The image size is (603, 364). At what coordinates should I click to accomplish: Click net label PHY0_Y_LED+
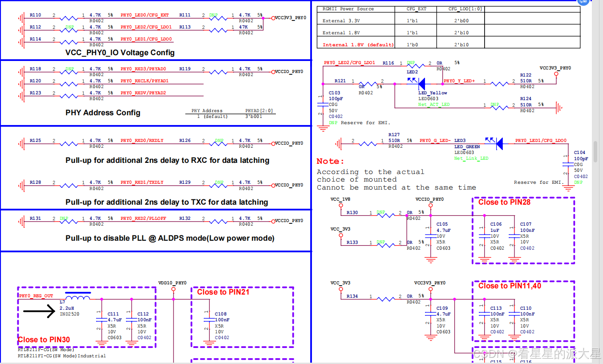pos(459,81)
